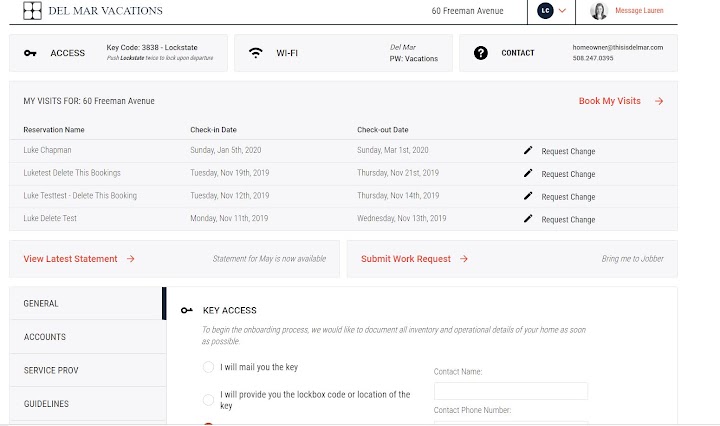720x426 pixels.
Task: Select the lockbox code or location radio option
Action: point(208,399)
